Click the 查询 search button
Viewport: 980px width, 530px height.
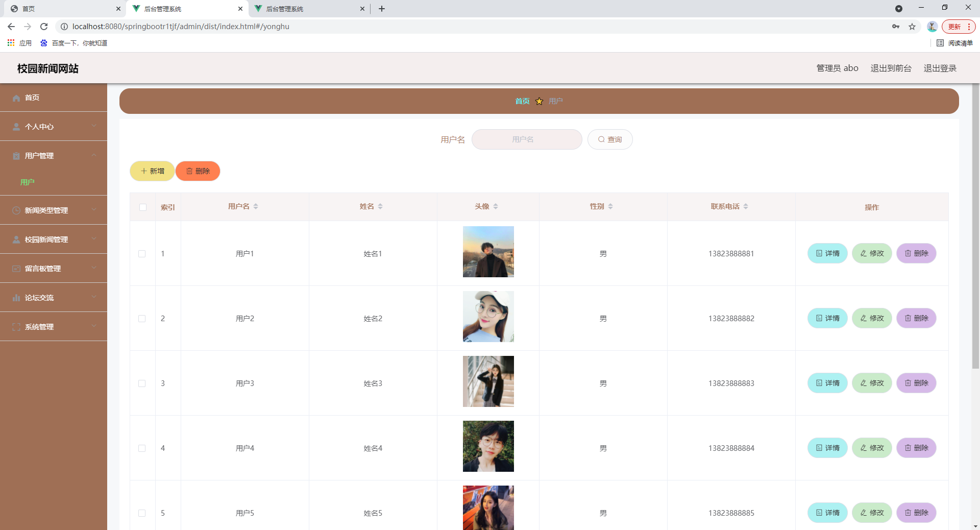click(610, 139)
